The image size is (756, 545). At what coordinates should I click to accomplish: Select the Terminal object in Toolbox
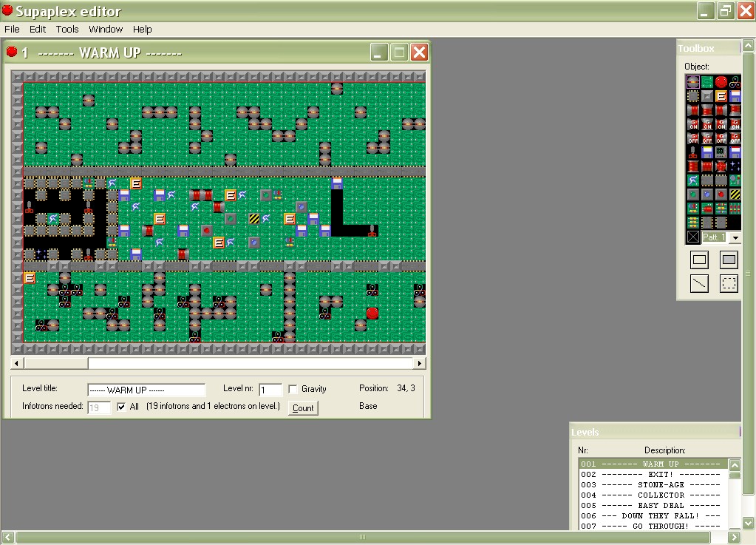pyautogui.click(x=721, y=152)
